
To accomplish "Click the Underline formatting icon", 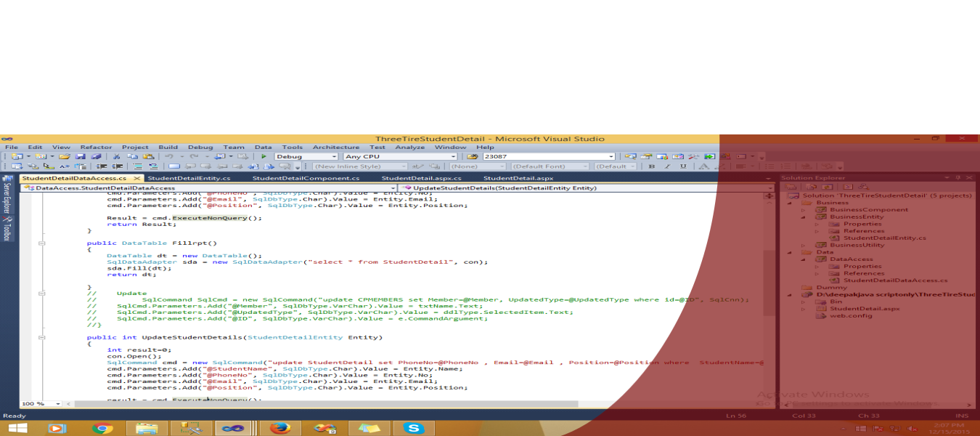I will [683, 166].
